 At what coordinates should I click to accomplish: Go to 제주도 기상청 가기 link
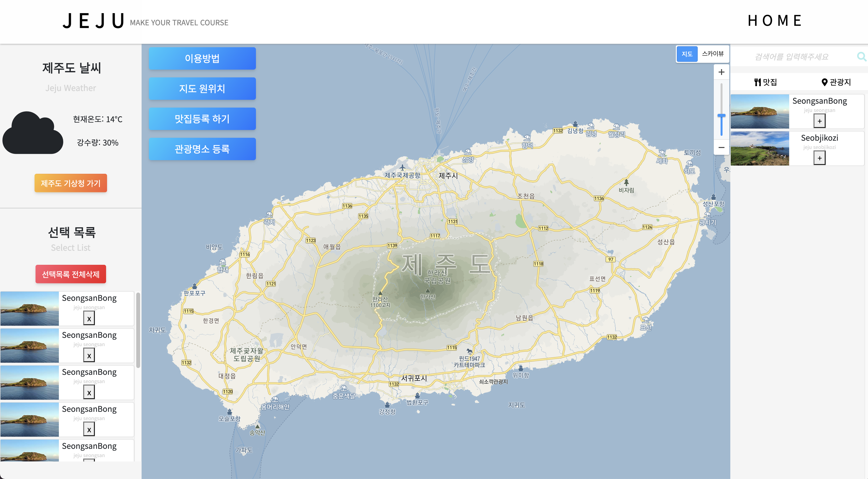[71, 183]
